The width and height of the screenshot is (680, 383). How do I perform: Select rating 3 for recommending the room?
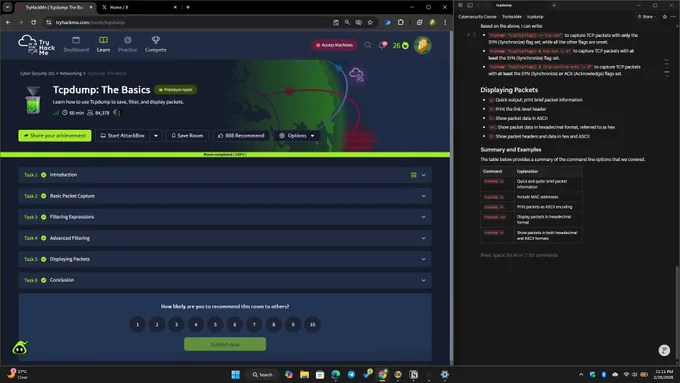pyautogui.click(x=177, y=324)
